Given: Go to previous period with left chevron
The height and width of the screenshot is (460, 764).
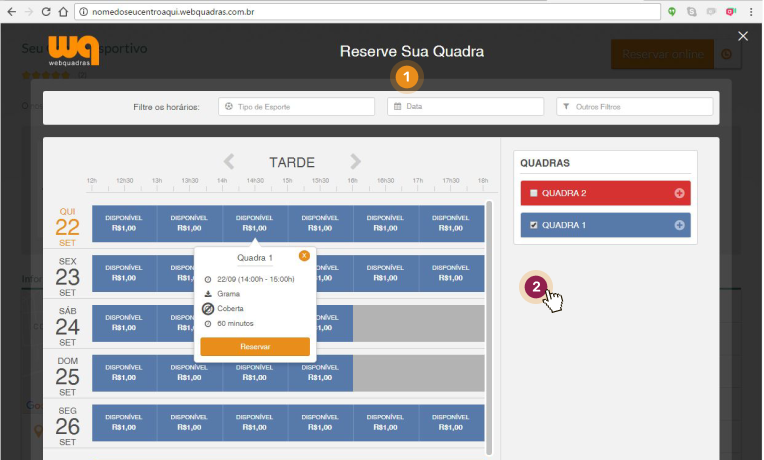Looking at the screenshot, I should [229, 162].
